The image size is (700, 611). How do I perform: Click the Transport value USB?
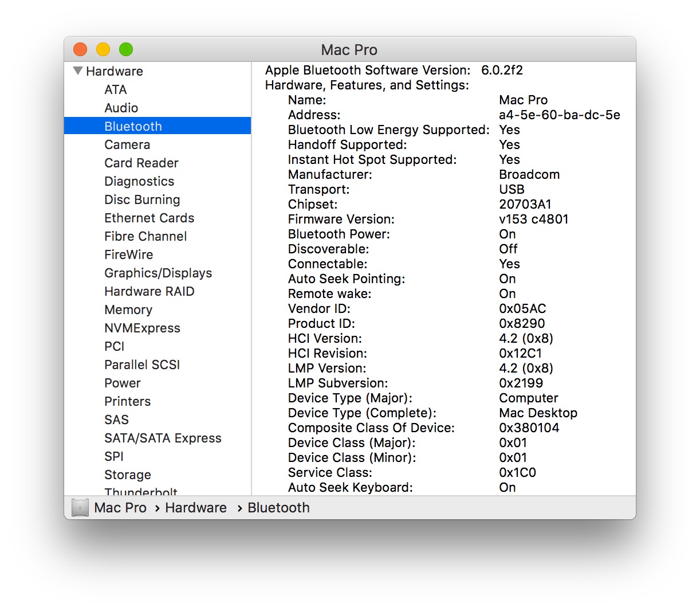click(512, 189)
